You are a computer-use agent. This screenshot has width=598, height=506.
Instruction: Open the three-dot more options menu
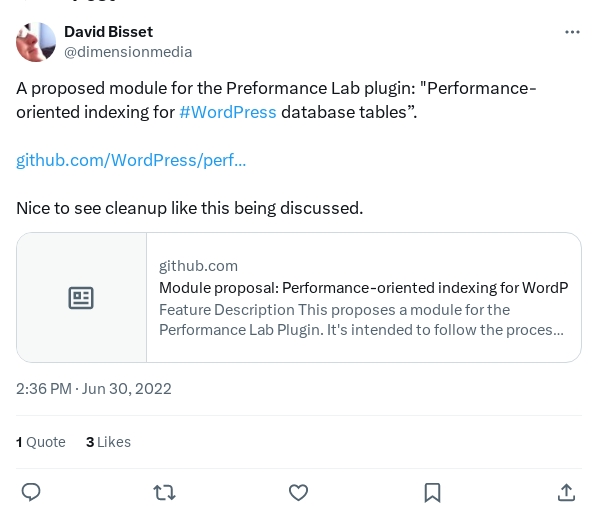[x=572, y=32]
